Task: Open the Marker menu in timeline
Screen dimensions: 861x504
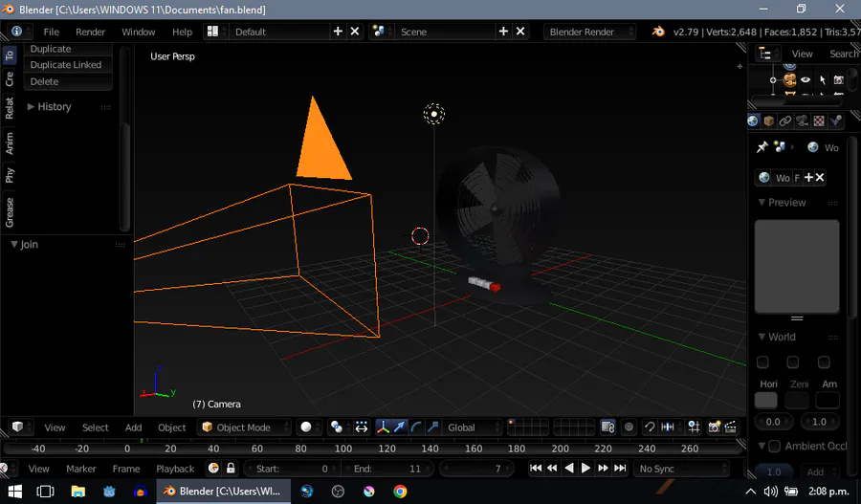Action: (x=81, y=469)
